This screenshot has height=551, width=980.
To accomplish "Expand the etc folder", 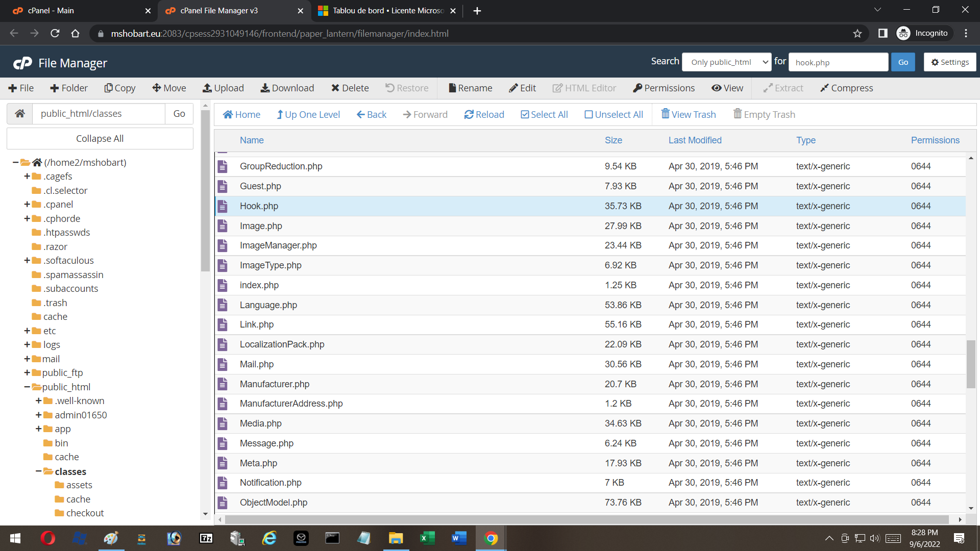I will tap(27, 331).
